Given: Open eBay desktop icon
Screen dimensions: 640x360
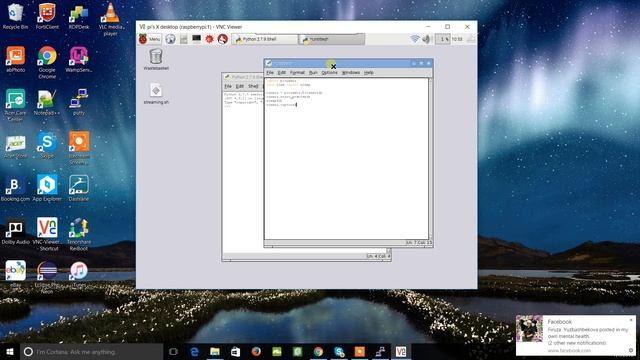Looking at the screenshot, I should [x=16, y=275].
